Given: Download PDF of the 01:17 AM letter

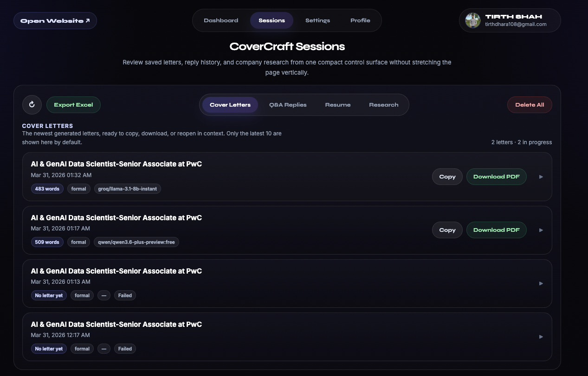Looking at the screenshot, I should coord(496,230).
